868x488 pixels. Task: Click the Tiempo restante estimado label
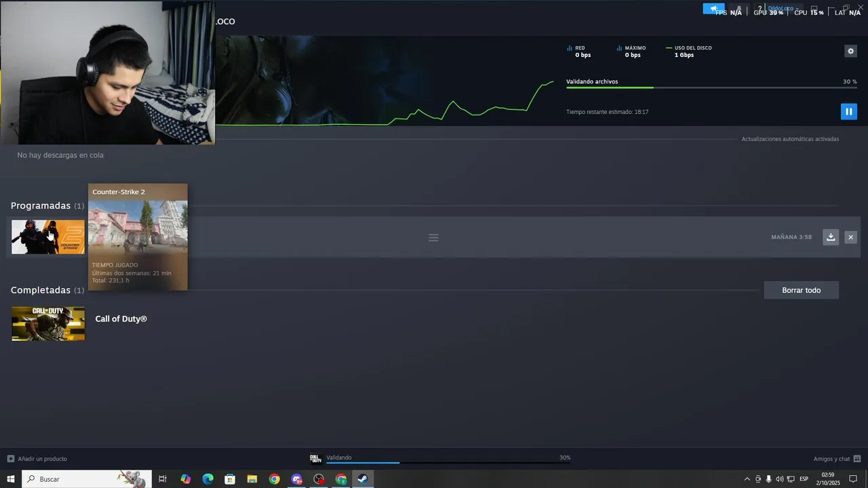point(607,112)
